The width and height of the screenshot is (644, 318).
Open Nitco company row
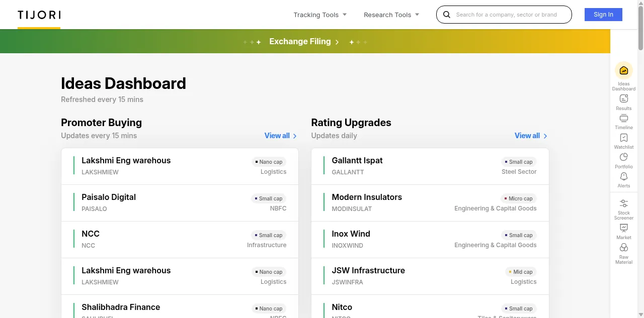pos(430,306)
